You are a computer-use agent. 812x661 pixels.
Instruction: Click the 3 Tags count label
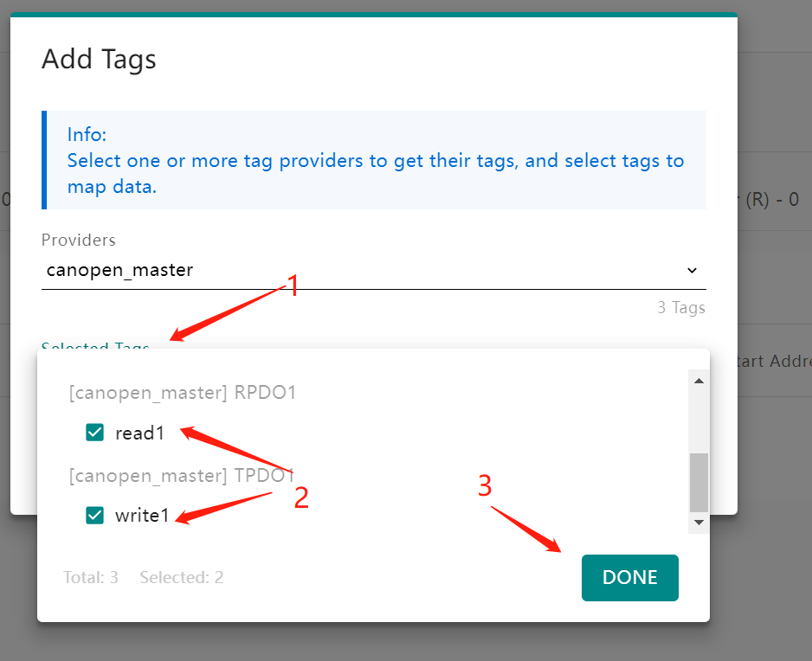pyautogui.click(x=683, y=307)
